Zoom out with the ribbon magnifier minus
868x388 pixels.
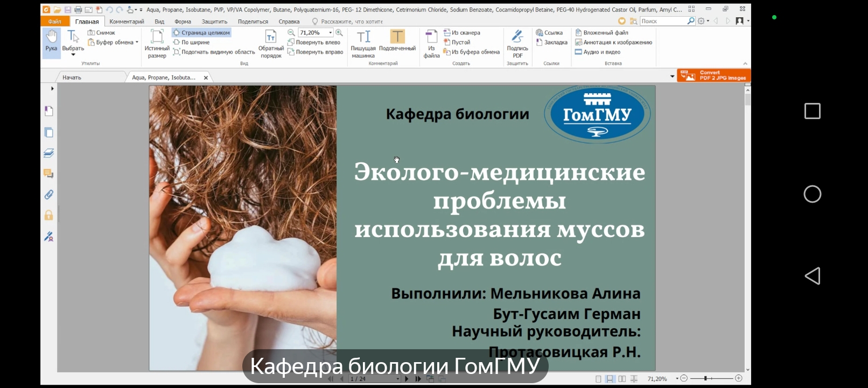(291, 33)
